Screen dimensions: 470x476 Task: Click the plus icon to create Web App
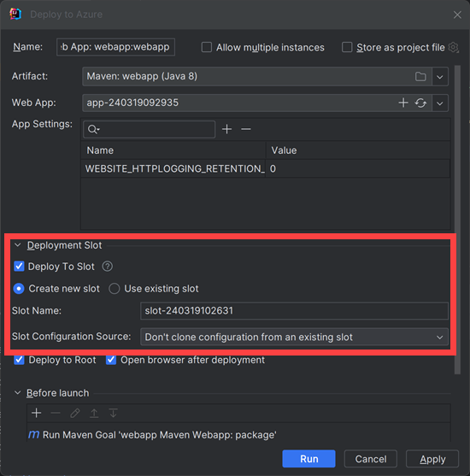(402, 103)
